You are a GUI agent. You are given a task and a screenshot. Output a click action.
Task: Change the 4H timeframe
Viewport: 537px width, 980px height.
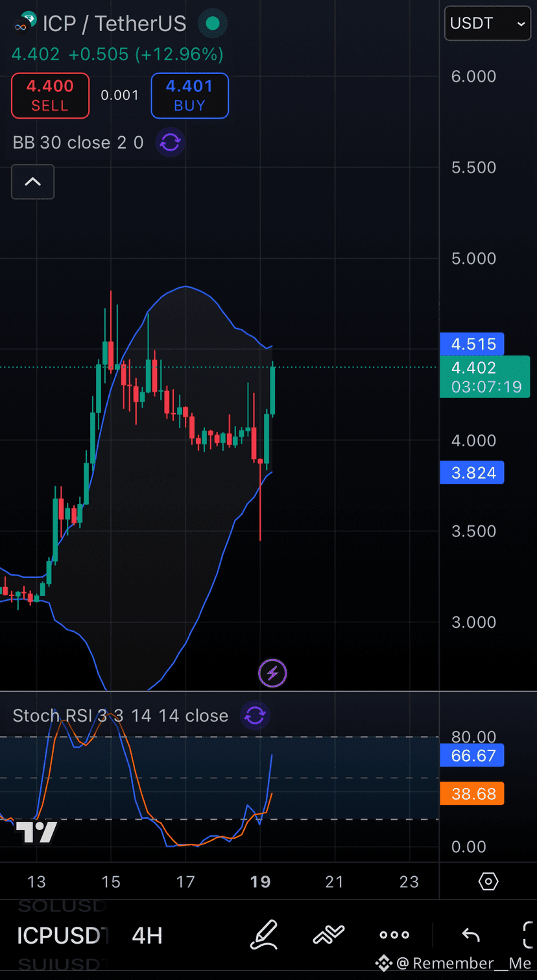(x=147, y=935)
